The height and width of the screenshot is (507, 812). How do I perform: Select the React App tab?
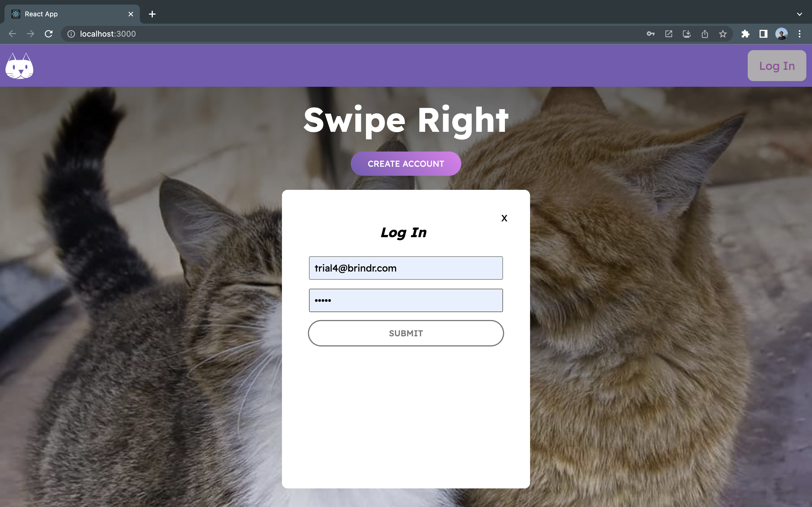[x=67, y=14]
